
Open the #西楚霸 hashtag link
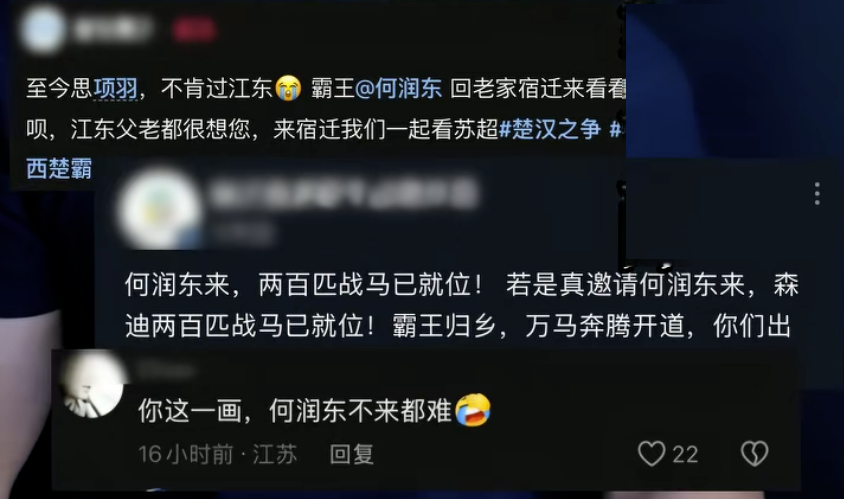coord(59,169)
